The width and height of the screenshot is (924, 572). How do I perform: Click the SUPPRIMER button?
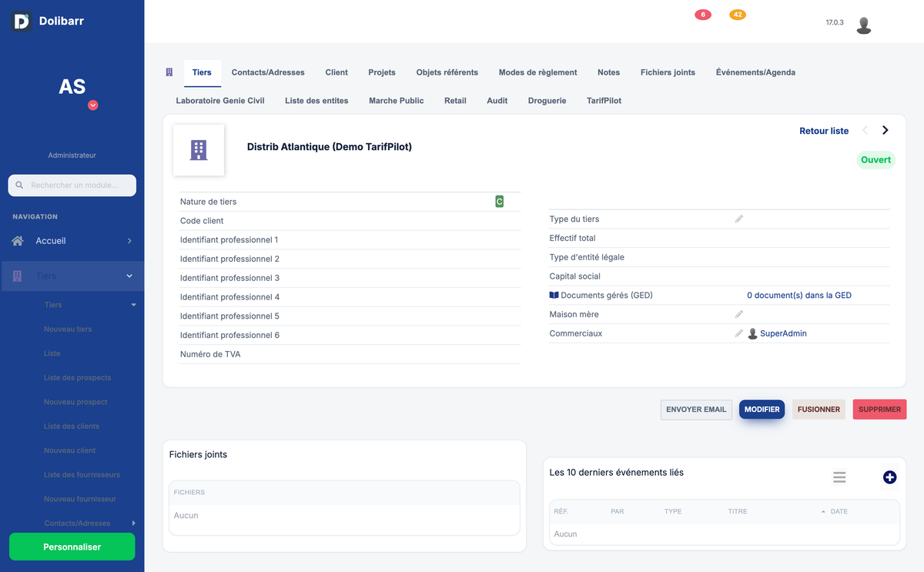879,410
